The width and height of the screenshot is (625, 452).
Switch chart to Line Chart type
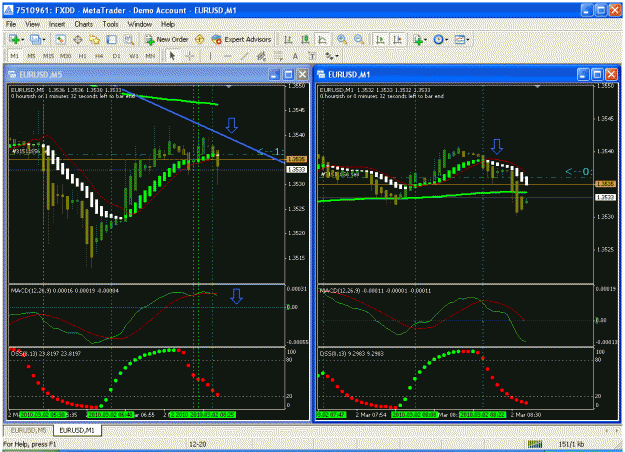pyautogui.click(x=322, y=39)
